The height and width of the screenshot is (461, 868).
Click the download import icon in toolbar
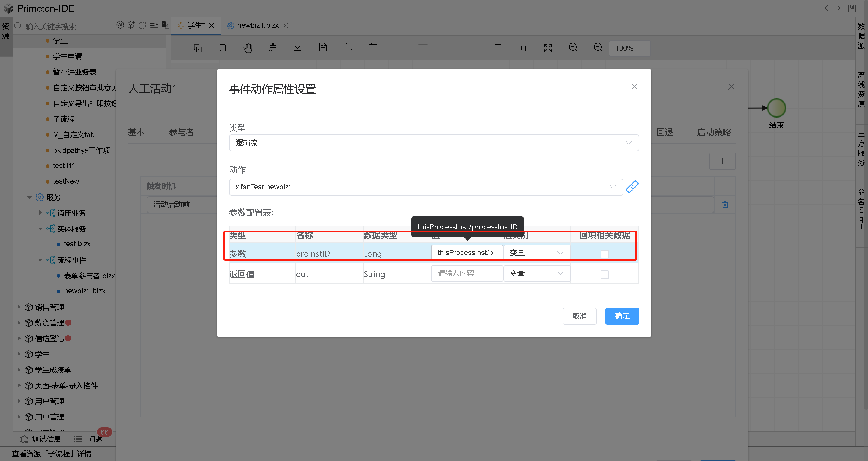[x=298, y=48]
